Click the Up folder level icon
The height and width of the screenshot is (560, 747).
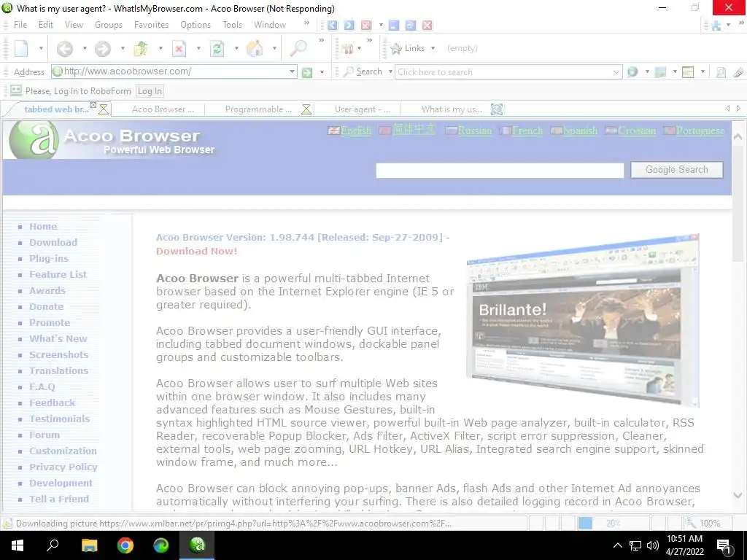tap(141, 48)
